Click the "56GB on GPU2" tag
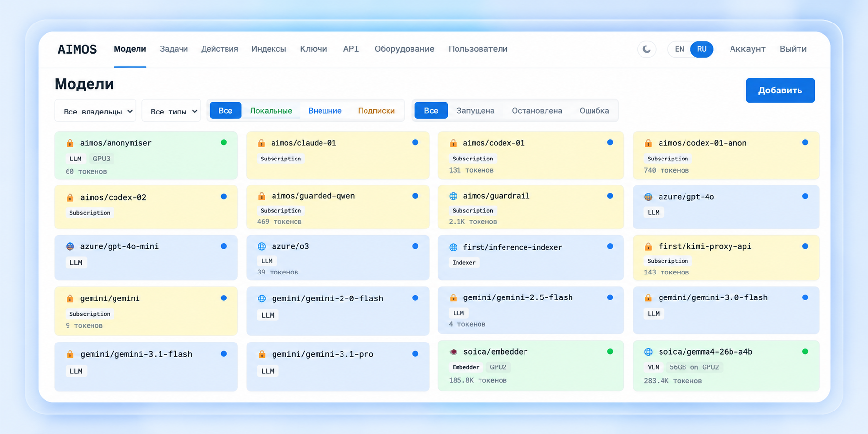 (694, 367)
